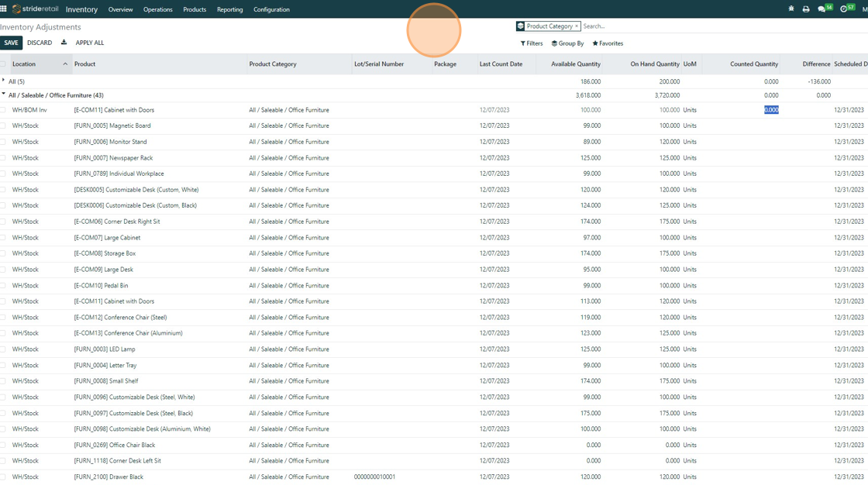Click the SAVE button
This screenshot has height=485, width=868.
pos(11,43)
